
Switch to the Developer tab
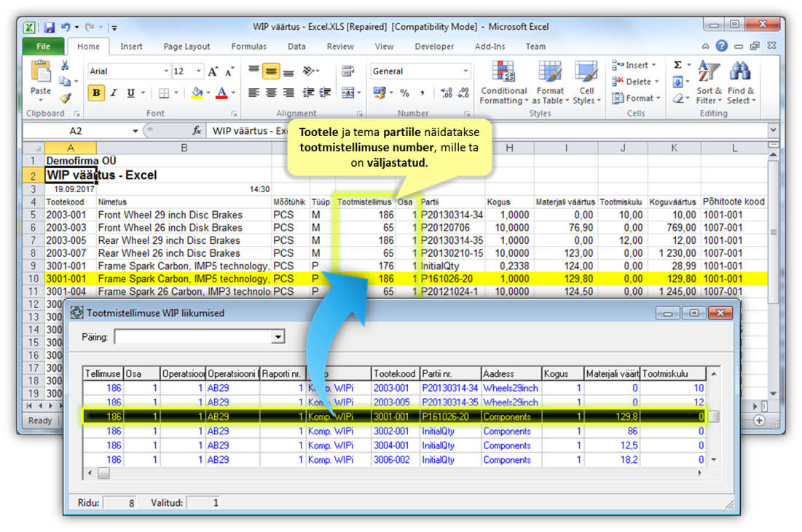[x=434, y=47]
